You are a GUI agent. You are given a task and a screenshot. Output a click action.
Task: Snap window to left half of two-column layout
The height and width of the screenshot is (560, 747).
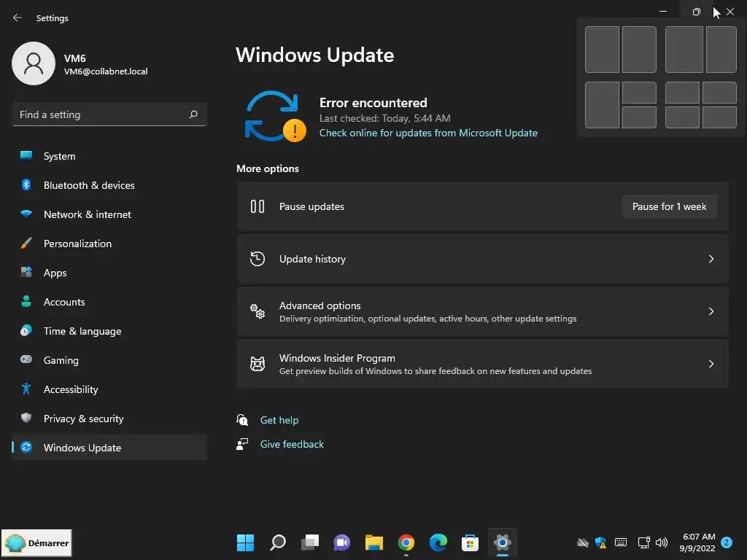pyautogui.click(x=602, y=50)
